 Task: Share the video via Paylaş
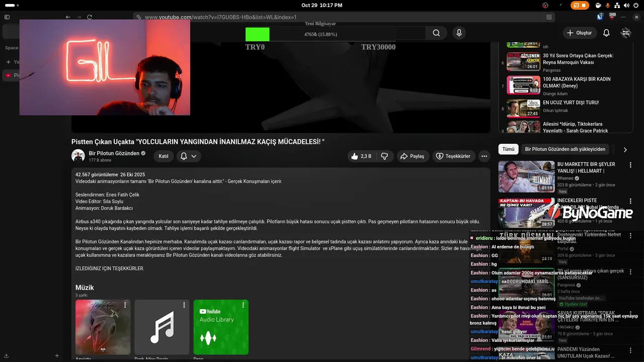tap(413, 156)
